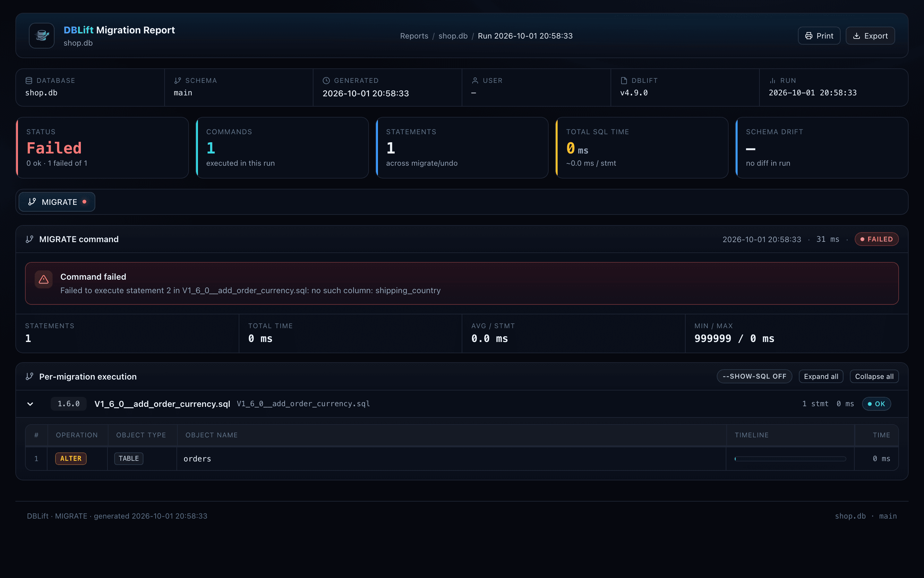The height and width of the screenshot is (578, 924).
Task: Click the Generated clock icon
Action: click(x=326, y=80)
